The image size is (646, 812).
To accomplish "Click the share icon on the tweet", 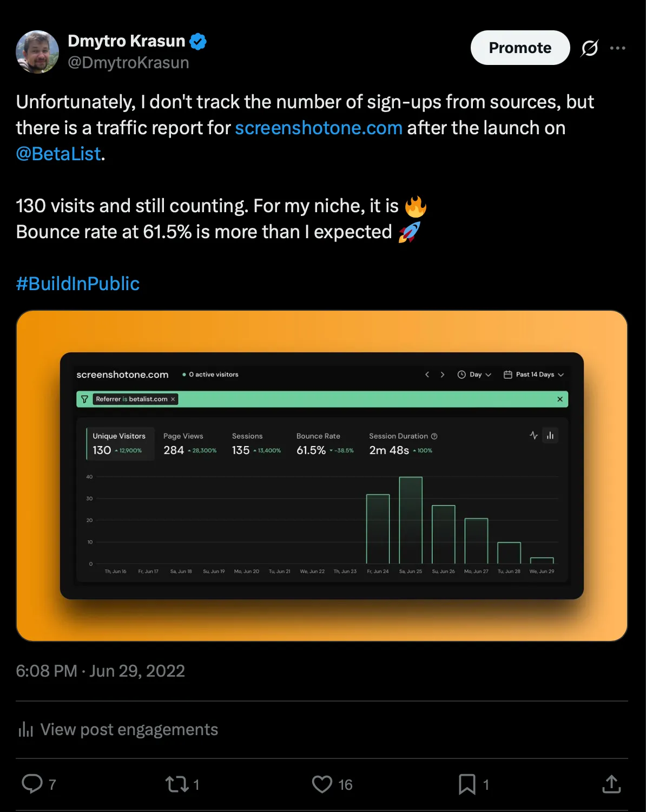I will (x=611, y=783).
